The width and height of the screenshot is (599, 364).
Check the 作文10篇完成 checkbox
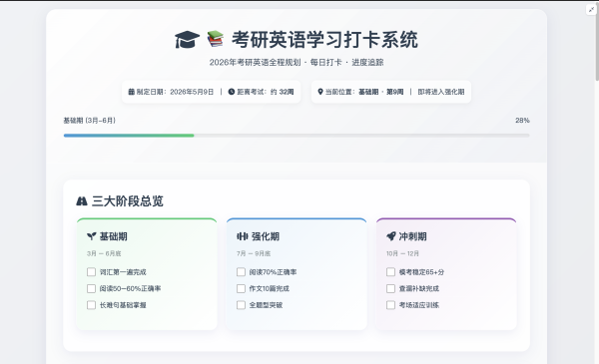tap(241, 288)
